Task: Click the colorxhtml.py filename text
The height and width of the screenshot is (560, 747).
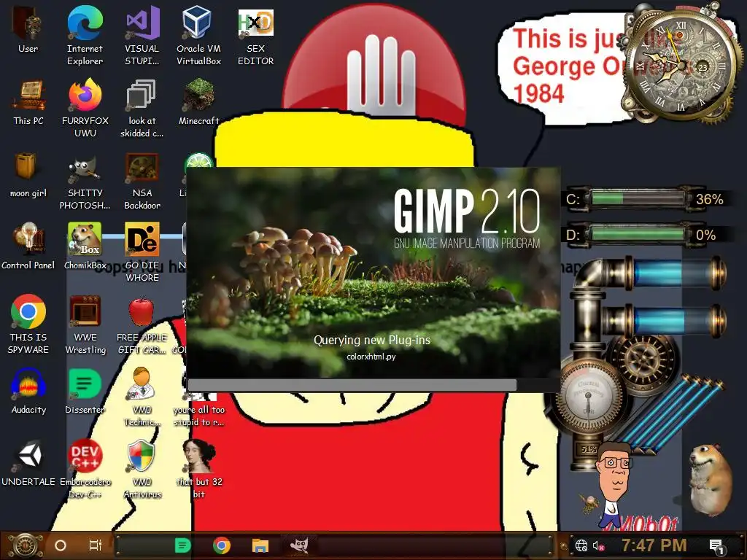Action: tap(371, 357)
